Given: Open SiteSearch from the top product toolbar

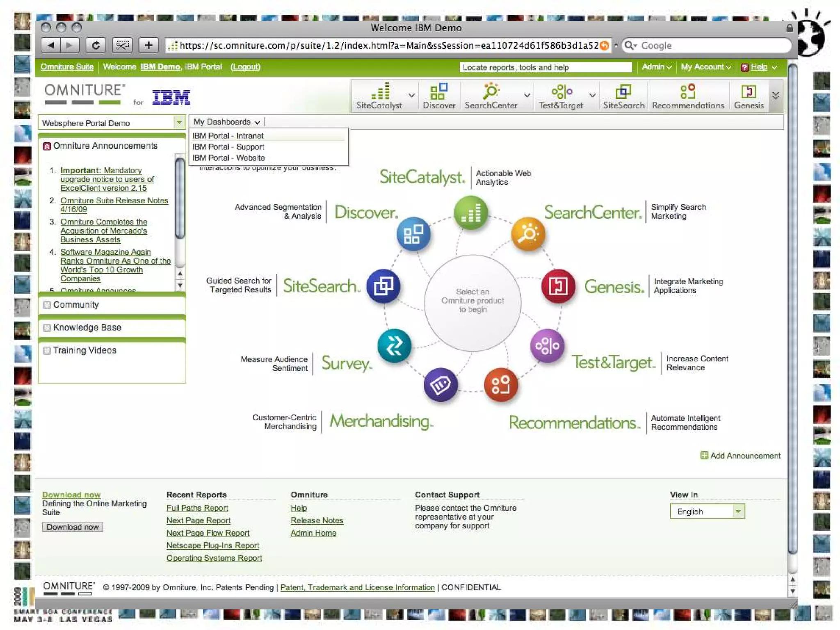Looking at the screenshot, I should tap(623, 96).
